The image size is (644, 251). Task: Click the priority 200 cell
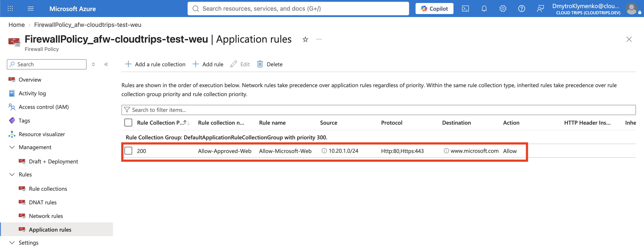(x=142, y=151)
